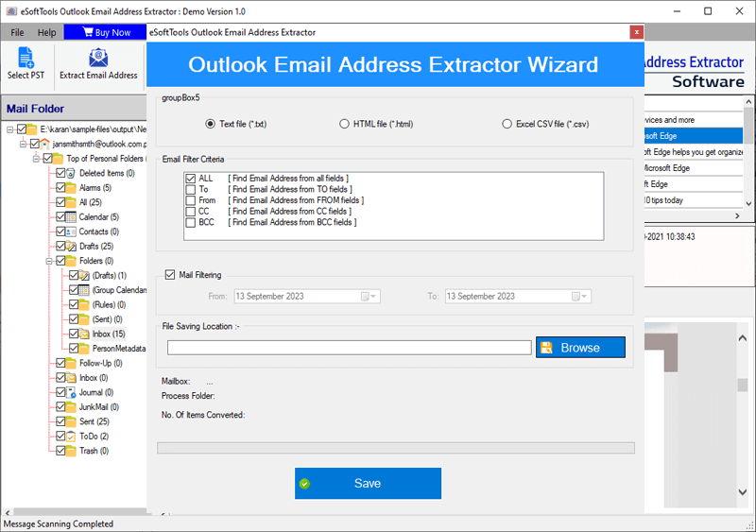
Task: Select the 'soft Edge' highlighted mail row
Action: pos(694,136)
